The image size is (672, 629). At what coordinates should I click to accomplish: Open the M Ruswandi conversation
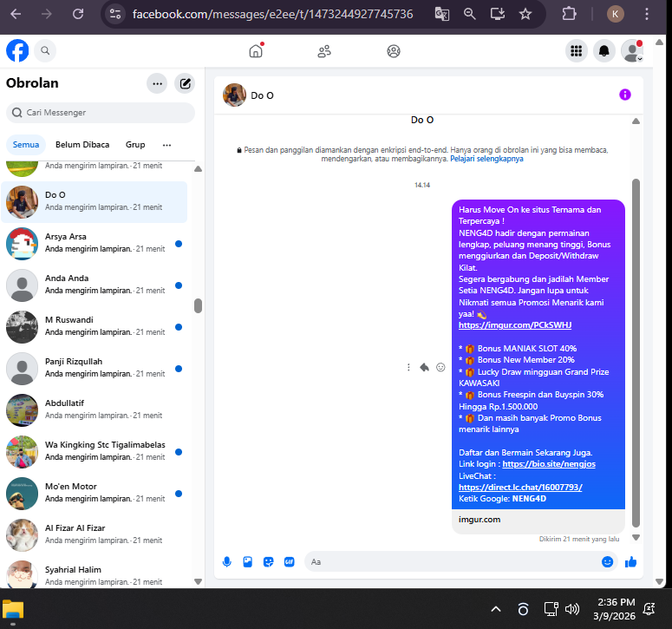(95, 327)
